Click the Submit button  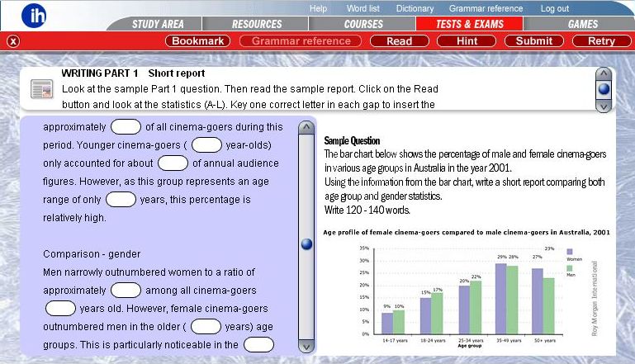534,41
